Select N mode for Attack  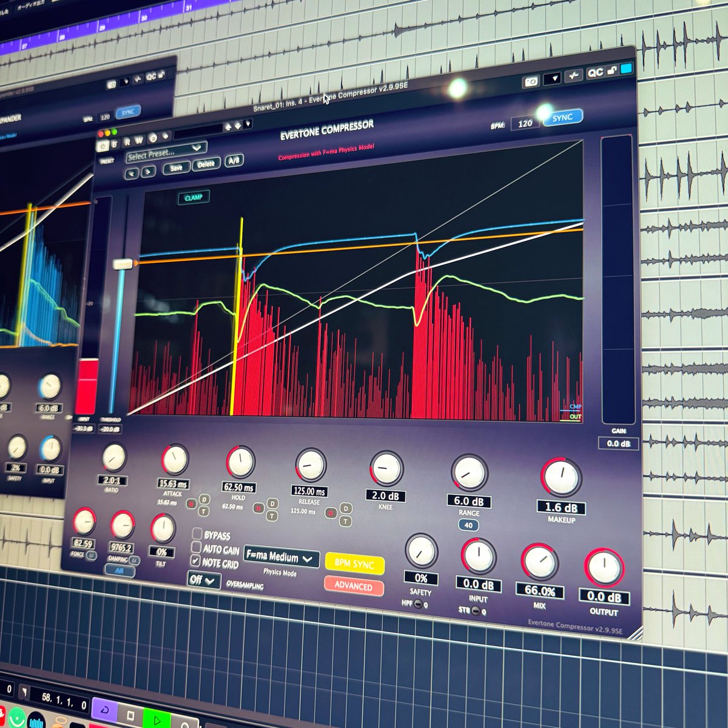pyautogui.click(x=191, y=504)
